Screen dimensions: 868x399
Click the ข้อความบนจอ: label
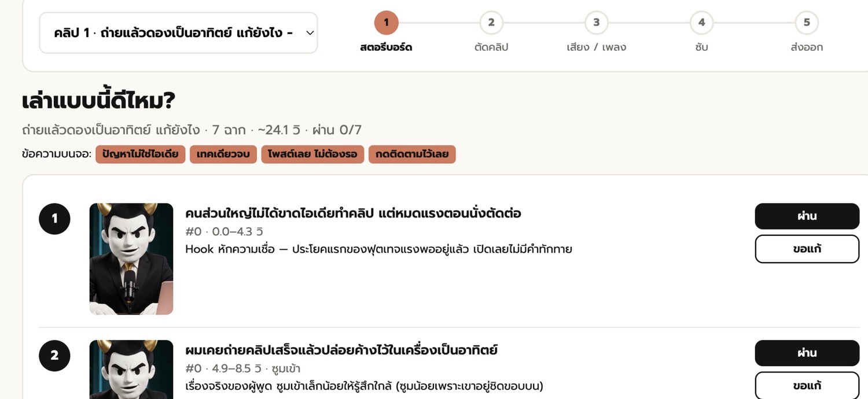[57, 154]
